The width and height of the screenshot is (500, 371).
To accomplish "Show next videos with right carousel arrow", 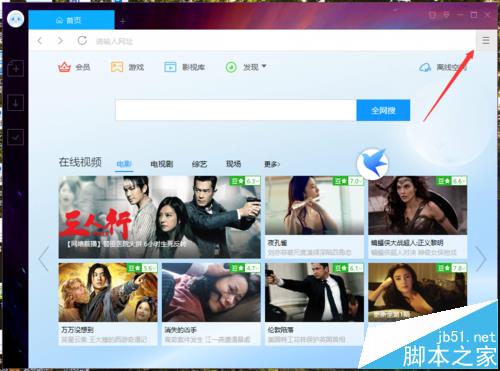I will tap(481, 259).
